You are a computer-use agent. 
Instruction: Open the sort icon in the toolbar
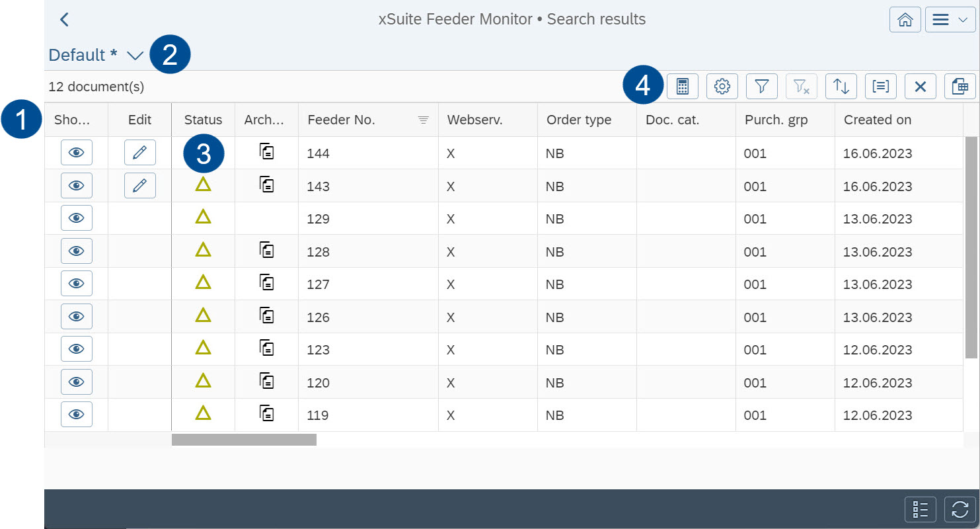pos(841,86)
